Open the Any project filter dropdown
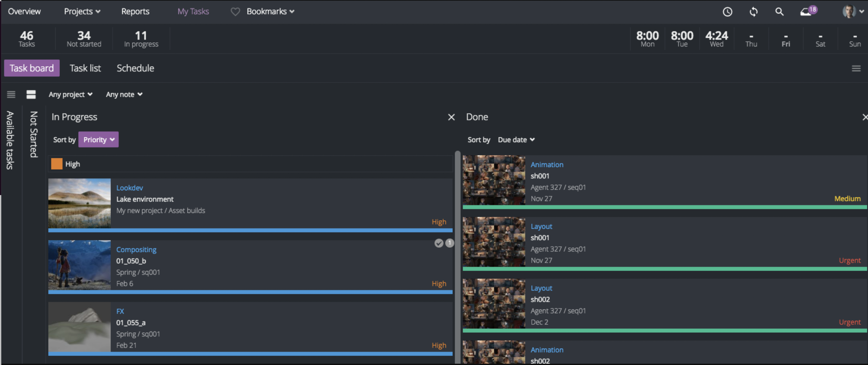This screenshot has width=868, height=365. [x=70, y=94]
